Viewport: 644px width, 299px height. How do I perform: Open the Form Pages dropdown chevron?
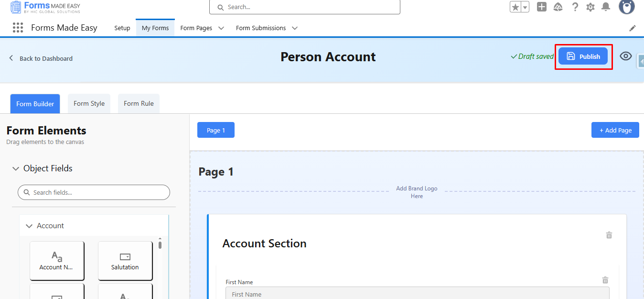(221, 28)
